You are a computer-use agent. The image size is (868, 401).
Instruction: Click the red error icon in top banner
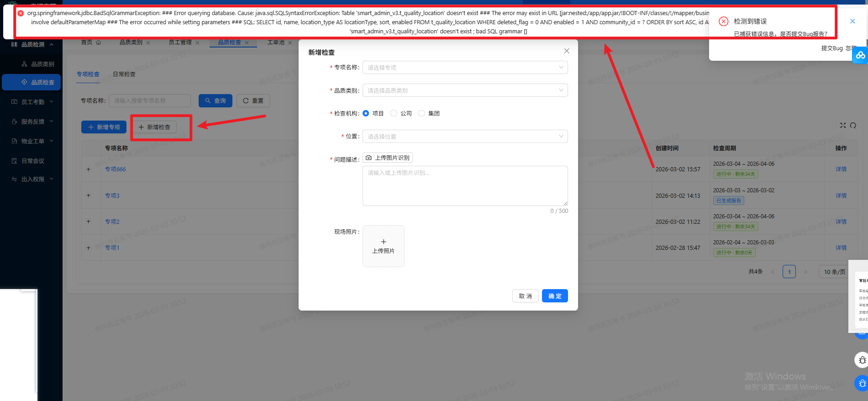(21, 13)
